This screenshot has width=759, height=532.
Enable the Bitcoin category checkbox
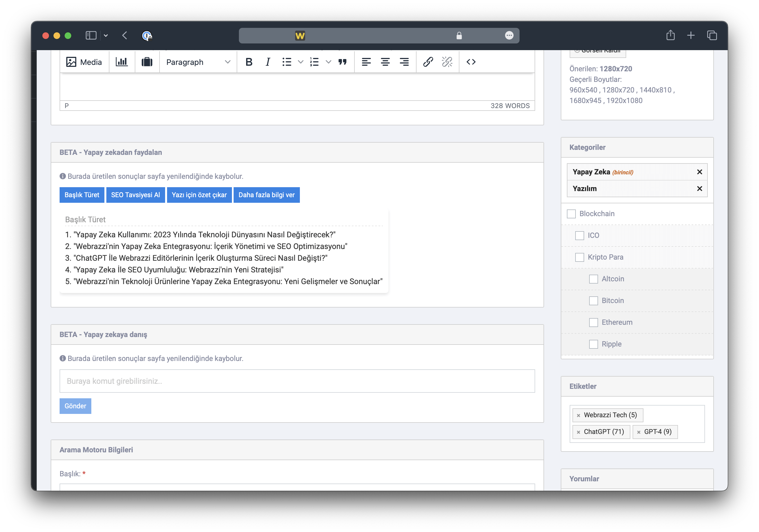pyautogui.click(x=593, y=301)
